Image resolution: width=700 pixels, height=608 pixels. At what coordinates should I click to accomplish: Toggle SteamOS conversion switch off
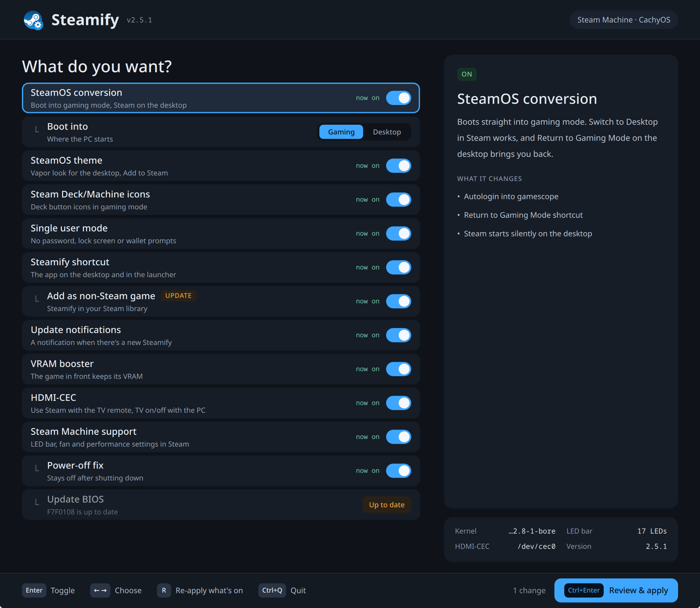(x=399, y=98)
